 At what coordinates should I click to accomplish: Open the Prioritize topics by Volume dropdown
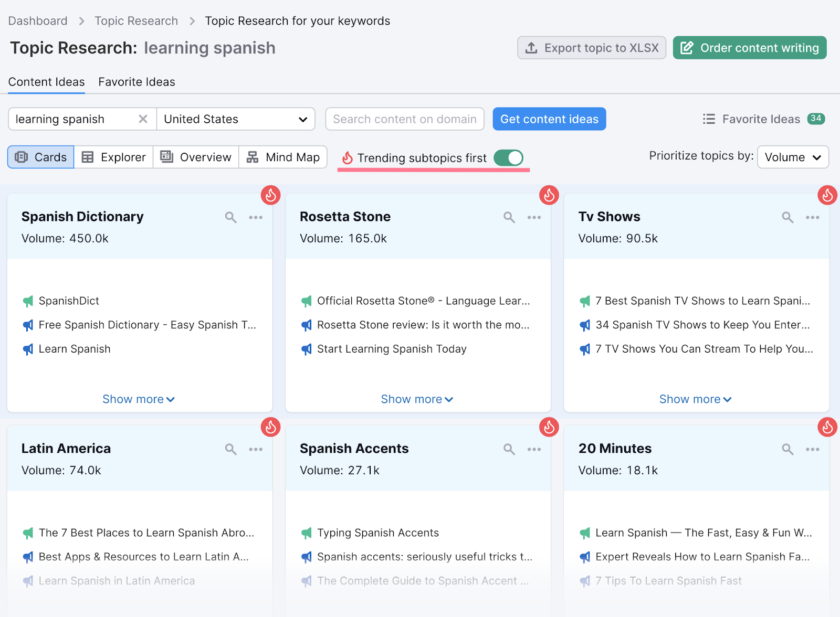pos(793,157)
